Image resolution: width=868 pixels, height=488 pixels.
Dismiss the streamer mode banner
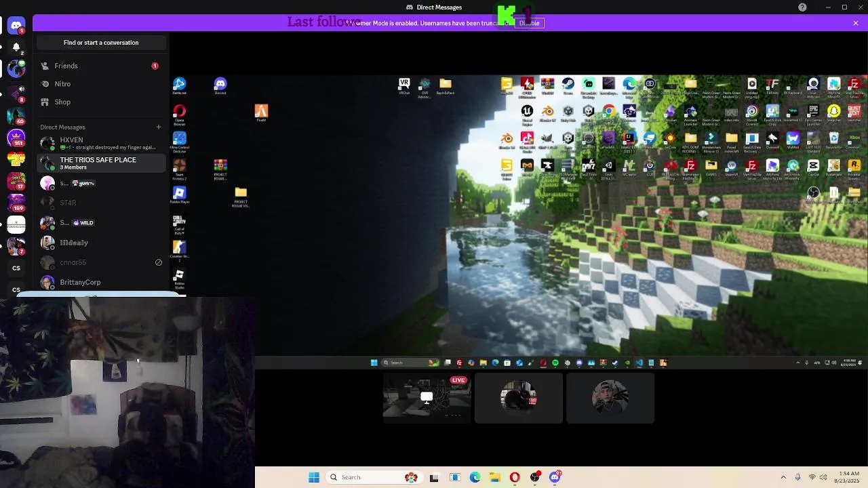pyautogui.click(x=856, y=23)
